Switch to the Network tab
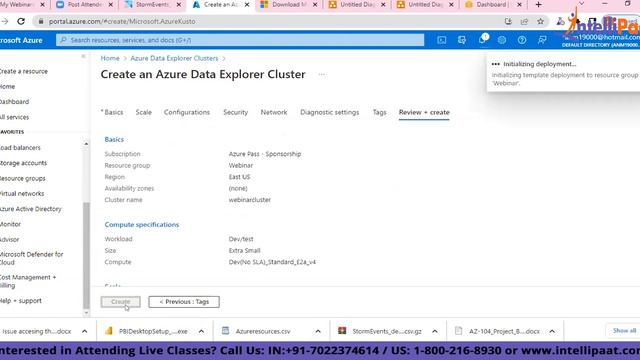The width and height of the screenshot is (640, 360). tap(274, 112)
